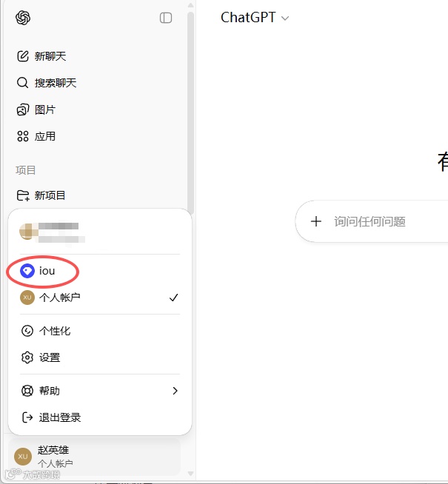Toggle the 赵英雄 account menu at bottom
This screenshot has width=448, height=484.
click(x=95, y=457)
